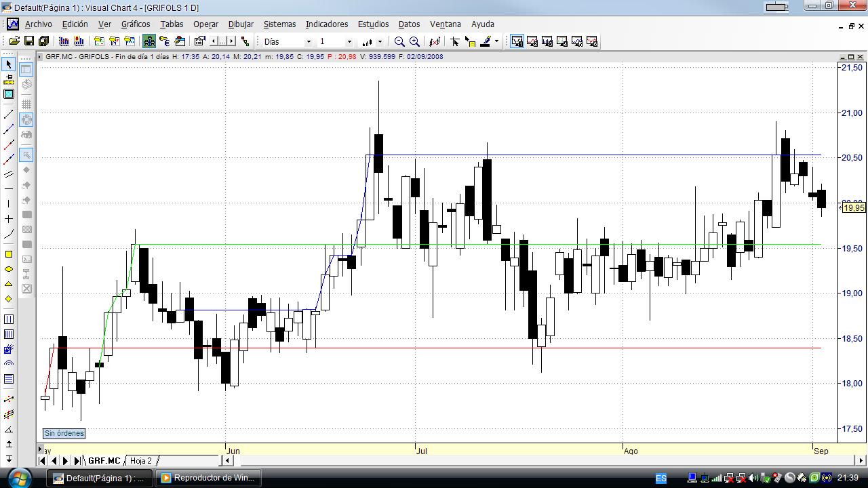Select the horizontal line drawing tool
868x488 pixels.
coord(9,188)
